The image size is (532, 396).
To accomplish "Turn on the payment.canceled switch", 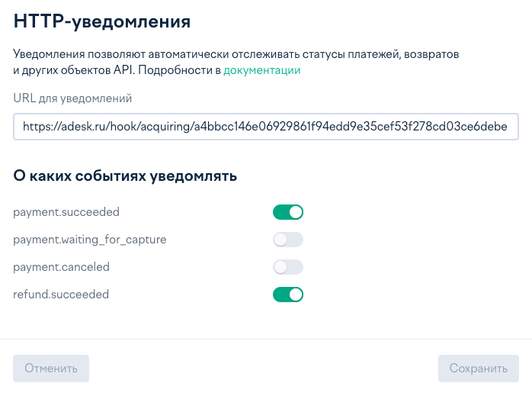I will 287,267.
